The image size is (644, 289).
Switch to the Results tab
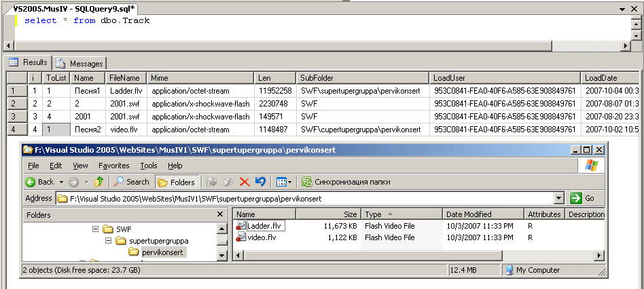28,62
